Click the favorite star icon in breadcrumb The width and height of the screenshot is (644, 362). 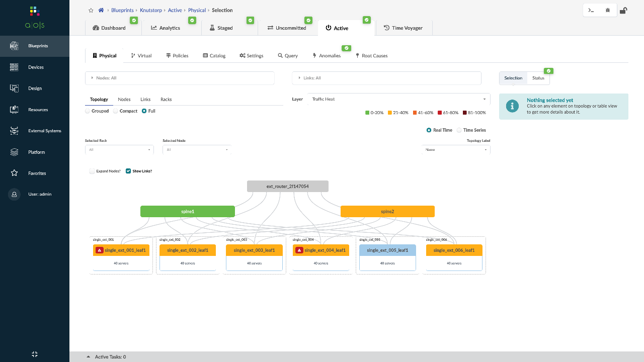pyautogui.click(x=91, y=10)
